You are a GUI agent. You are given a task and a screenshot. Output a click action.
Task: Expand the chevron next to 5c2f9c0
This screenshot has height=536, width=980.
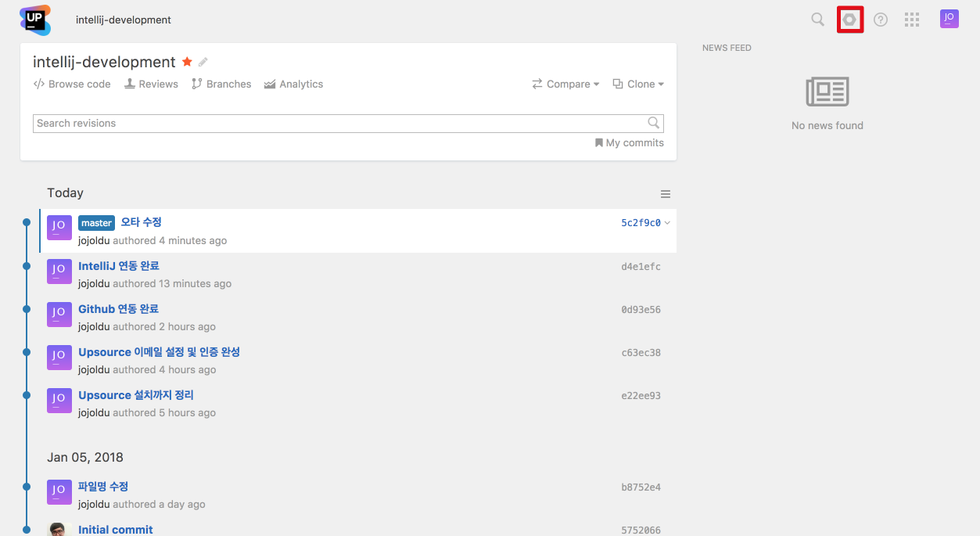click(667, 223)
